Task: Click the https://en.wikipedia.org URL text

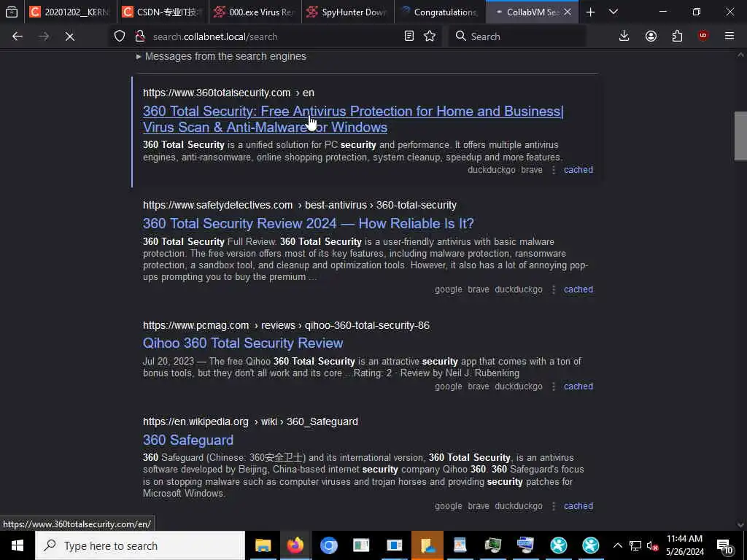Action: click(196, 421)
